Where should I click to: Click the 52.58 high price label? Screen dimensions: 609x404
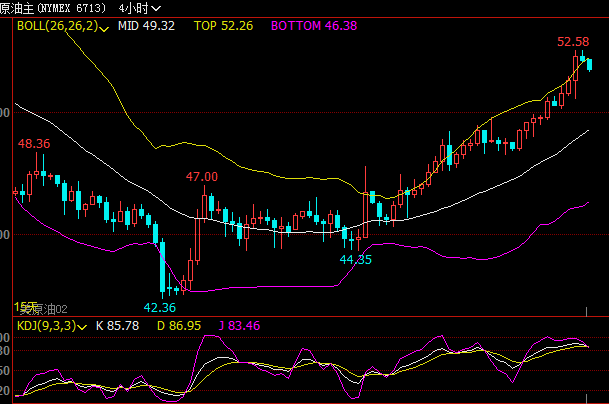(x=573, y=42)
